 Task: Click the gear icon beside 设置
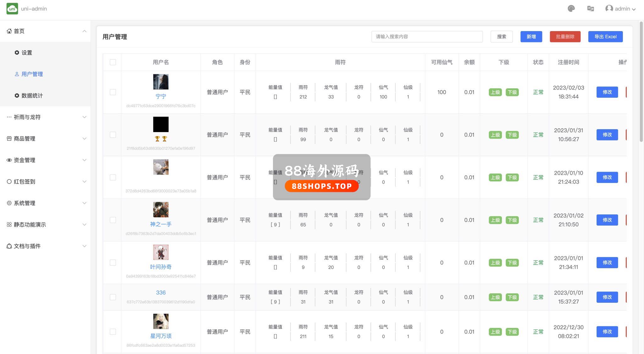(17, 53)
